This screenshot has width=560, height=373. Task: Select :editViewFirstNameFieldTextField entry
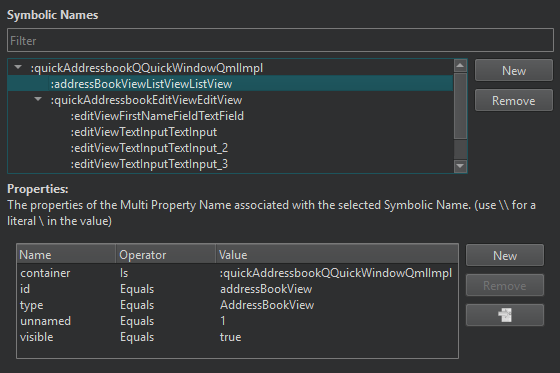(x=157, y=116)
